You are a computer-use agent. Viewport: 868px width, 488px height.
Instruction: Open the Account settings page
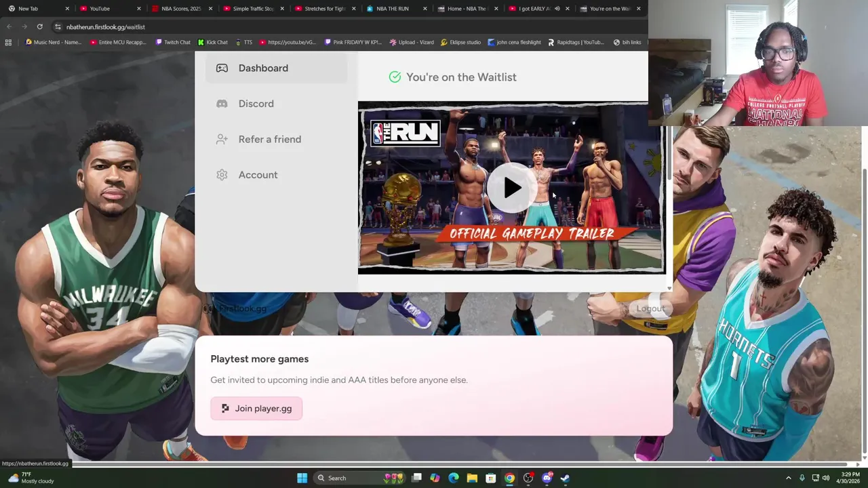point(277,175)
